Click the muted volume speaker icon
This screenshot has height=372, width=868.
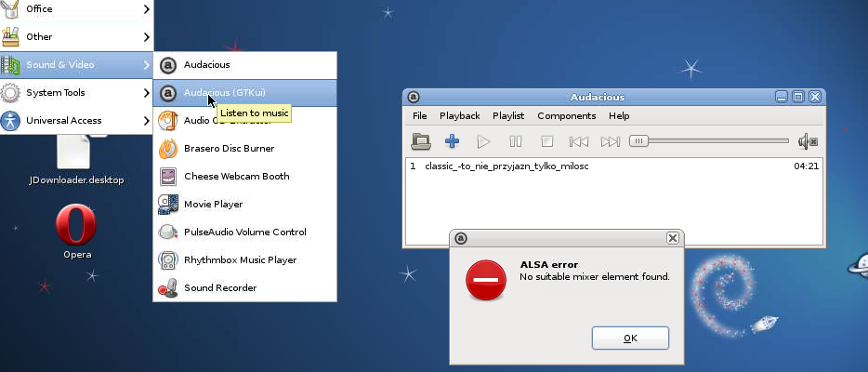(x=808, y=141)
